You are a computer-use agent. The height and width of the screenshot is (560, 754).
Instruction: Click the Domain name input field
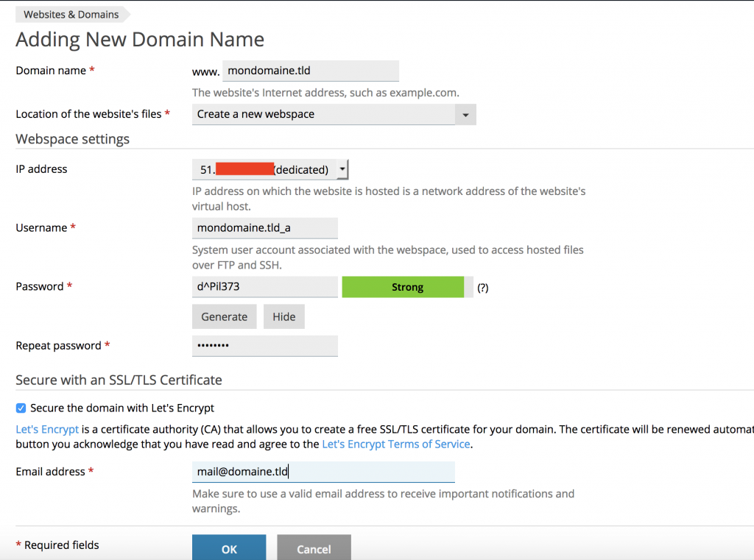(310, 71)
